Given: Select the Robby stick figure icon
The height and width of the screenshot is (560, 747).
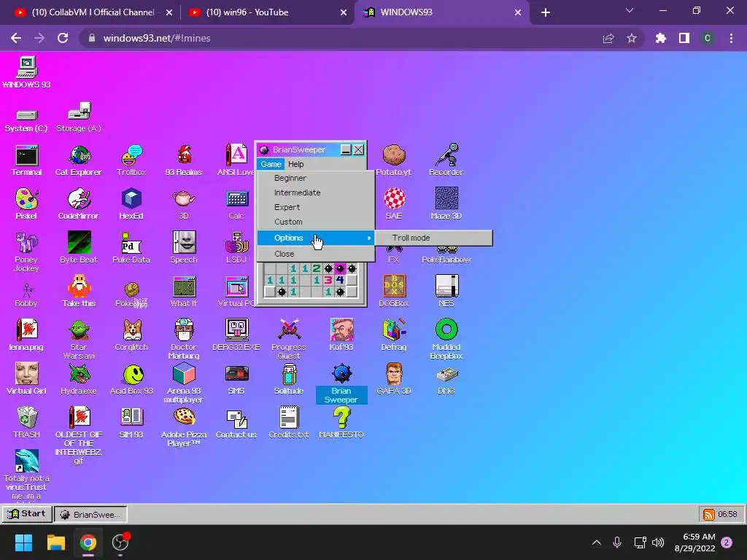Looking at the screenshot, I should click(x=27, y=295).
